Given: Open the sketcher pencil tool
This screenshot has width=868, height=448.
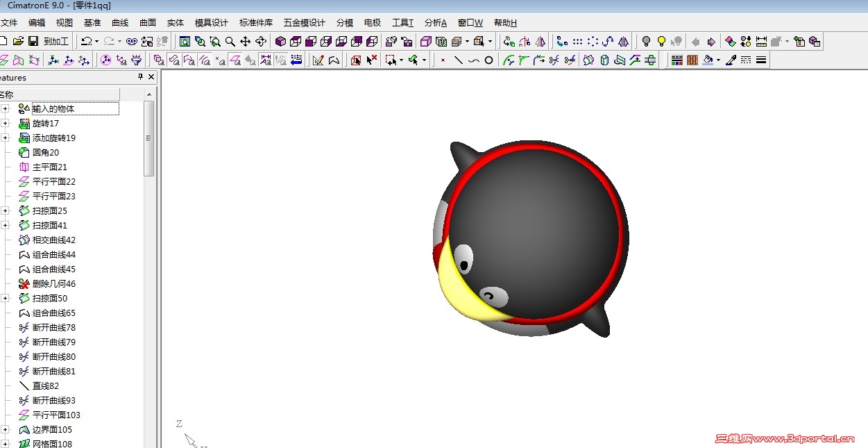Looking at the screenshot, I should pos(318,60).
